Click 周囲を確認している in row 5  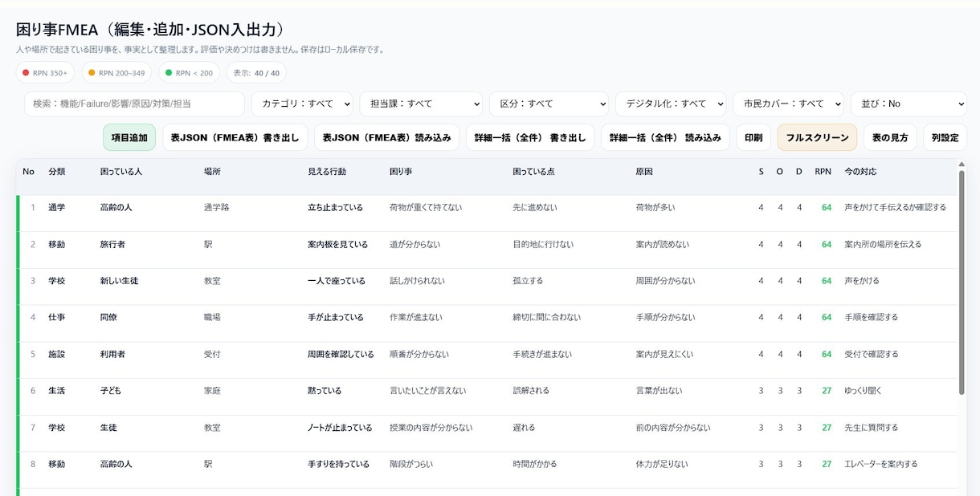click(x=341, y=354)
